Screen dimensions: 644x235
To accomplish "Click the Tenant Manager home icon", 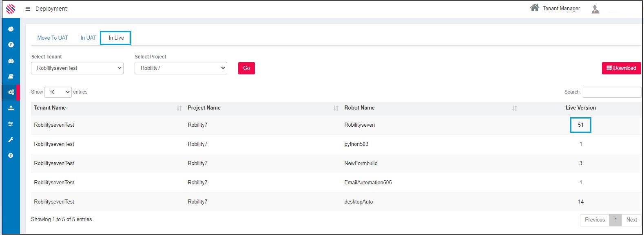I will coord(534,8).
